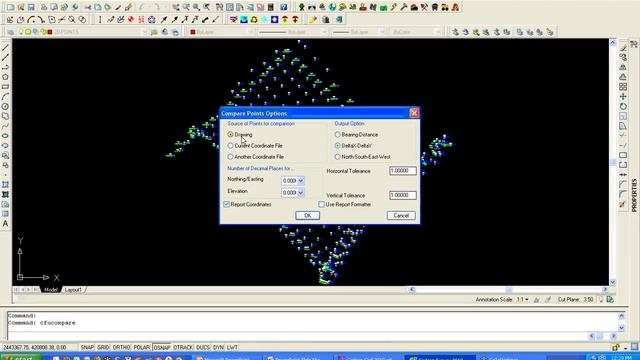This screenshot has height=360, width=640.
Task: Click the Save (floppy disk) icon
Action: 31,7
